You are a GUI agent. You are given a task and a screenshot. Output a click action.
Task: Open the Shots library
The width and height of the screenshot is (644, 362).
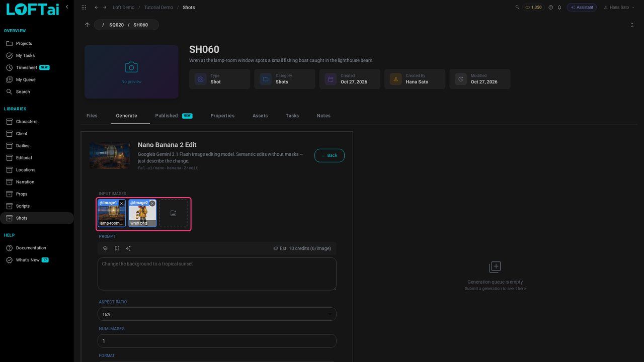tap(37, 218)
